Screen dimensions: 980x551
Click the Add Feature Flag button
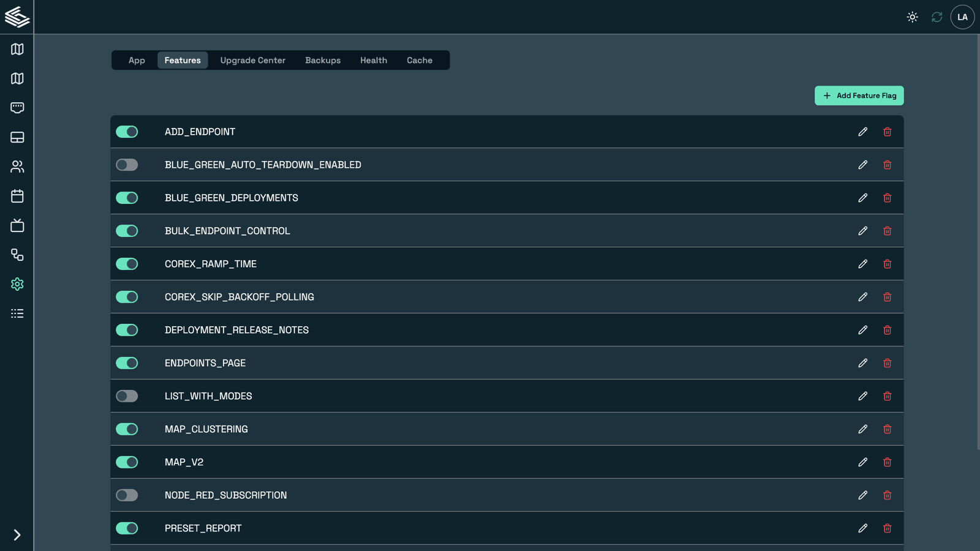[x=859, y=96]
